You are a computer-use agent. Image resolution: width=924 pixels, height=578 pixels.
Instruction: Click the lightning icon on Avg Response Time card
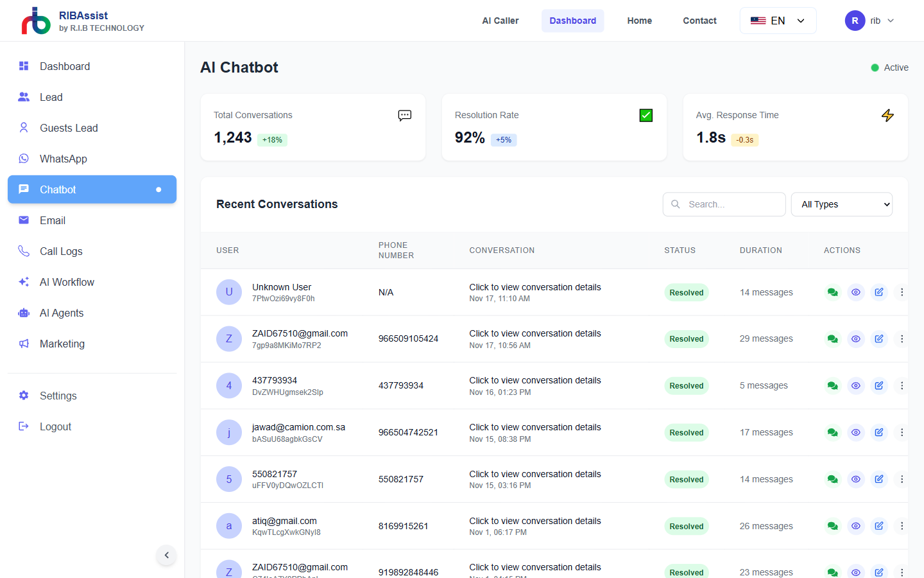tap(888, 116)
